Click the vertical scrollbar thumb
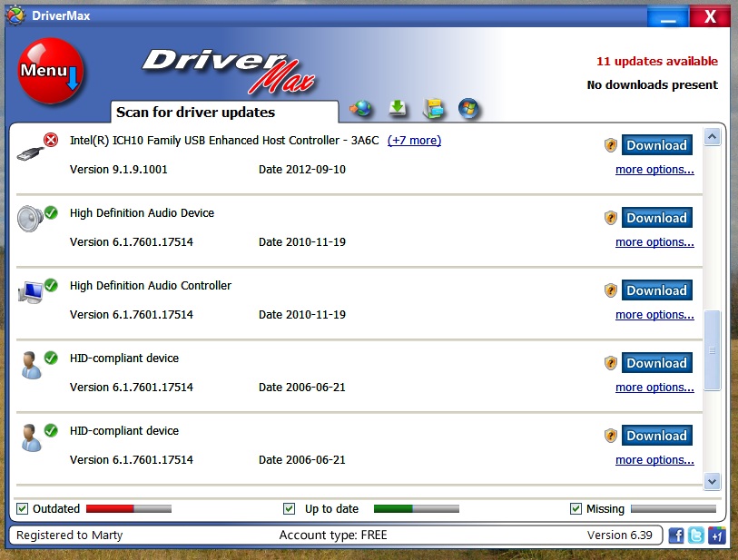Screen dimensions: 738x560 pyautogui.click(x=712, y=350)
